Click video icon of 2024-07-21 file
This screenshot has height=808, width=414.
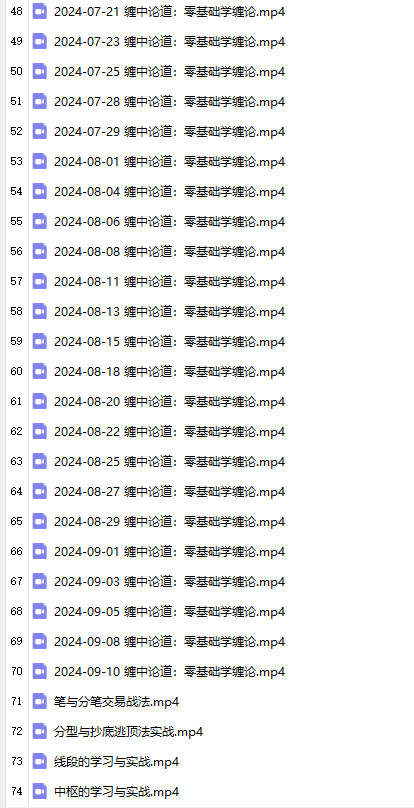click(x=40, y=11)
